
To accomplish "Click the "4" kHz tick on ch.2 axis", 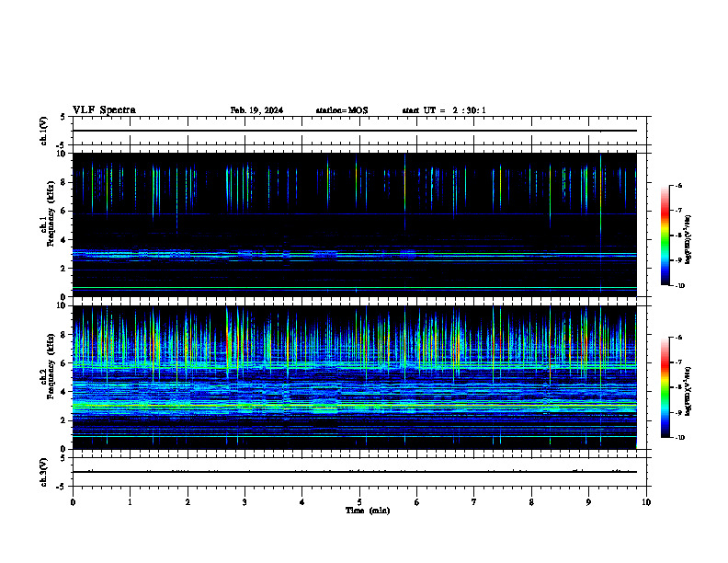I will point(64,392).
